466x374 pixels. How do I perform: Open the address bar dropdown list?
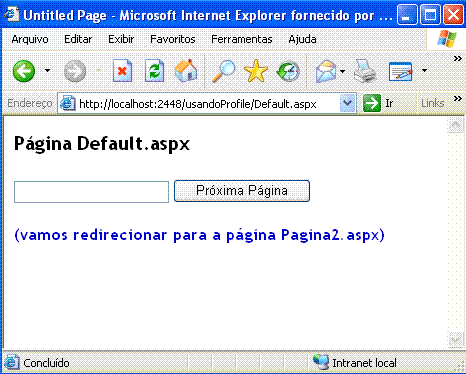347,103
